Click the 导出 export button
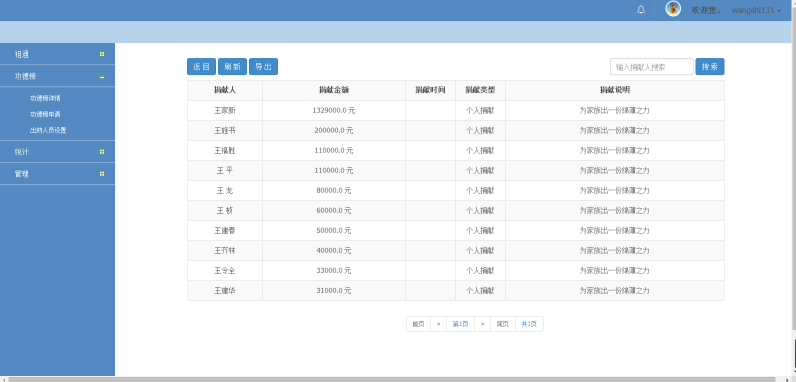The width and height of the screenshot is (796, 382). [263, 67]
